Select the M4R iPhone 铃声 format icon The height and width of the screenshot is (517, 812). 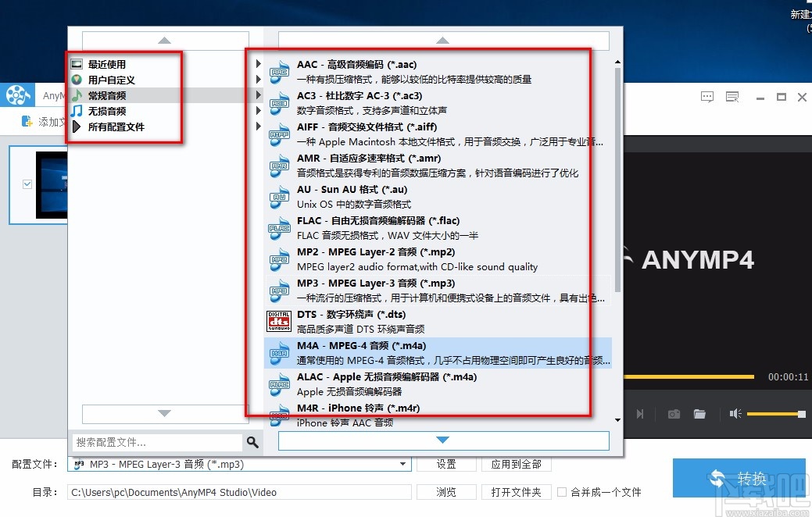tap(278, 414)
